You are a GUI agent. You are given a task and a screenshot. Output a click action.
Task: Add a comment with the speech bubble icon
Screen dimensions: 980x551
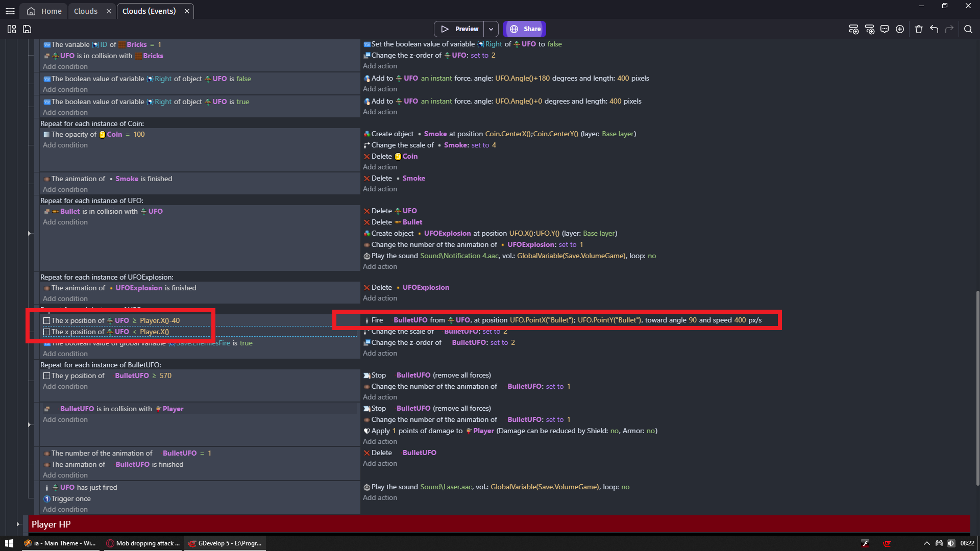point(885,29)
